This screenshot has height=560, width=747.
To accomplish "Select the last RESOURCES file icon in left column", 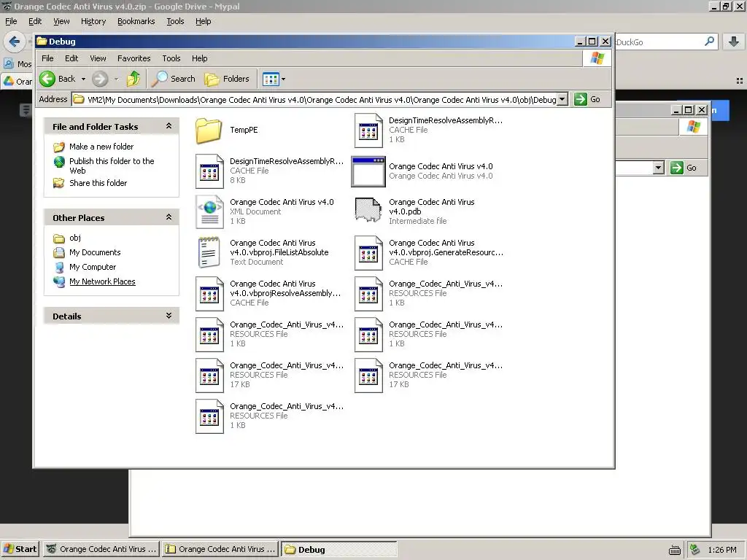I will point(209,416).
